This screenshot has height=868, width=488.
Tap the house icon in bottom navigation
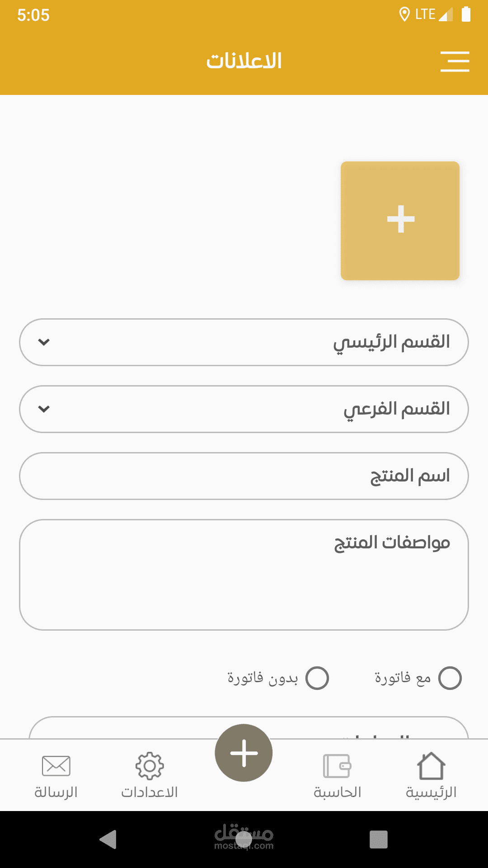click(431, 766)
